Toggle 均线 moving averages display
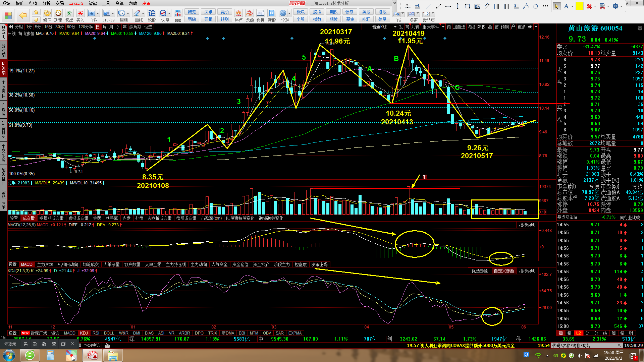This screenshot has height=362, width=644. [x=471, y=27]
